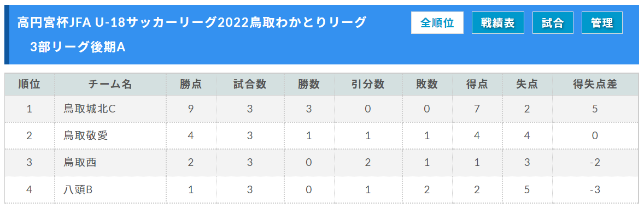Click the 敗数 column header
Screen dimensions: 644x208
(427, 85)
